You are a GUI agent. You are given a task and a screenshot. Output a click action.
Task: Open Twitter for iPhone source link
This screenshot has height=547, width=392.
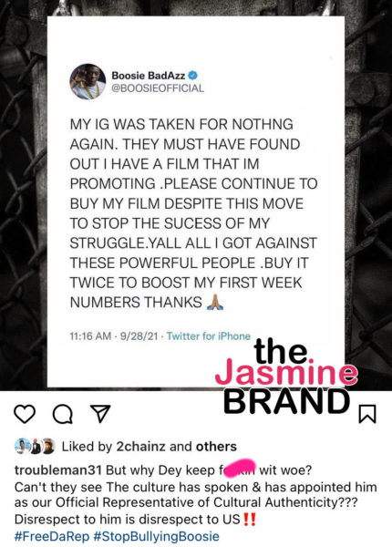[209, 335]
